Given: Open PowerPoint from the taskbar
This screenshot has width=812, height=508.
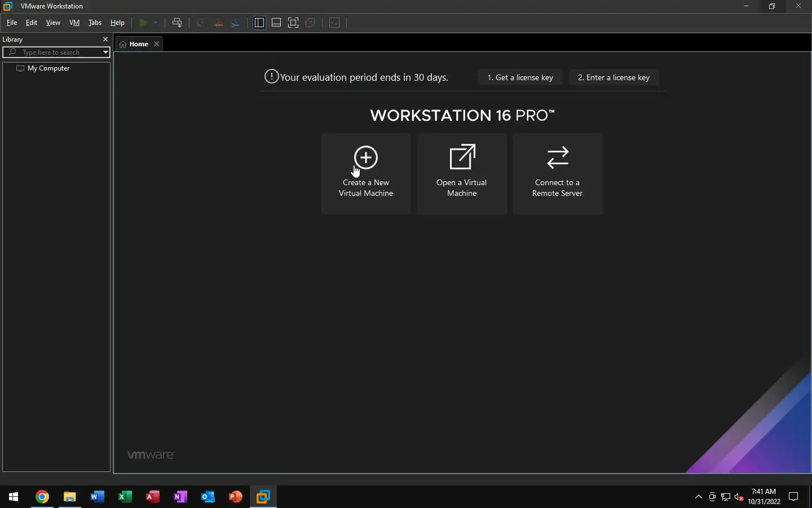Looking at the screenshot, I should coord(235,497).
